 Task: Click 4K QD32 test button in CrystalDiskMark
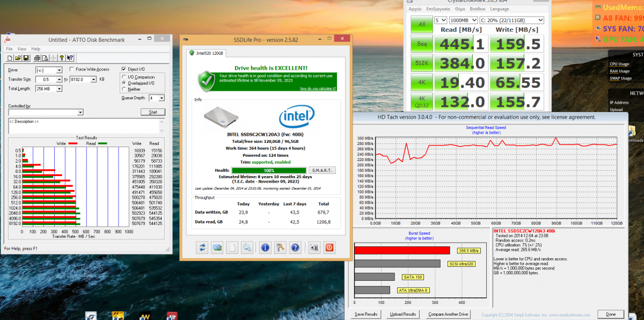pos(421,101)
